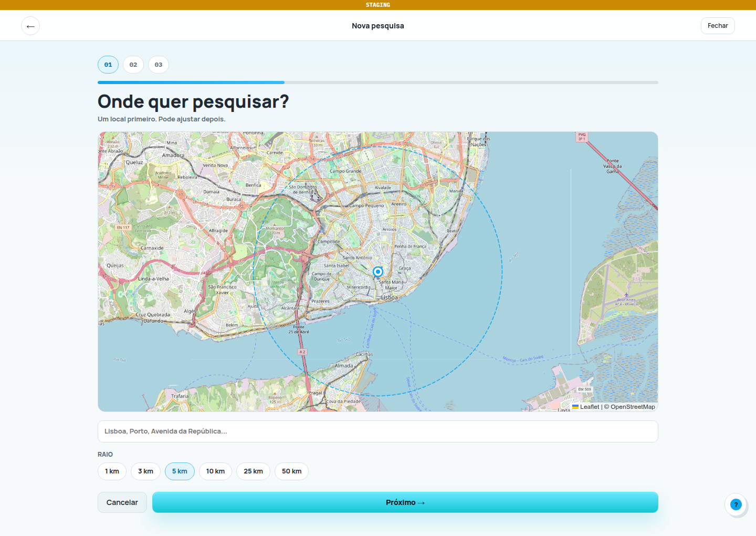Close the search wizard with Fechar
The width and height of the screenshot is (756, 536).
718,26
